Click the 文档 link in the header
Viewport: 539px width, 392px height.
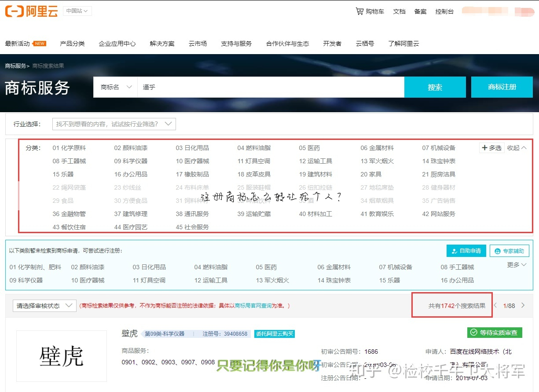[399, 11]
